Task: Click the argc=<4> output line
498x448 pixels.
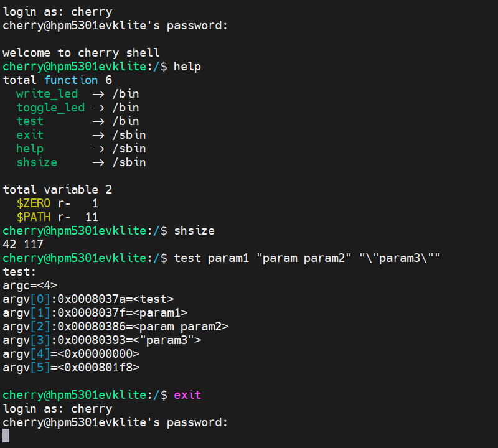Action: tap(30, 286)
